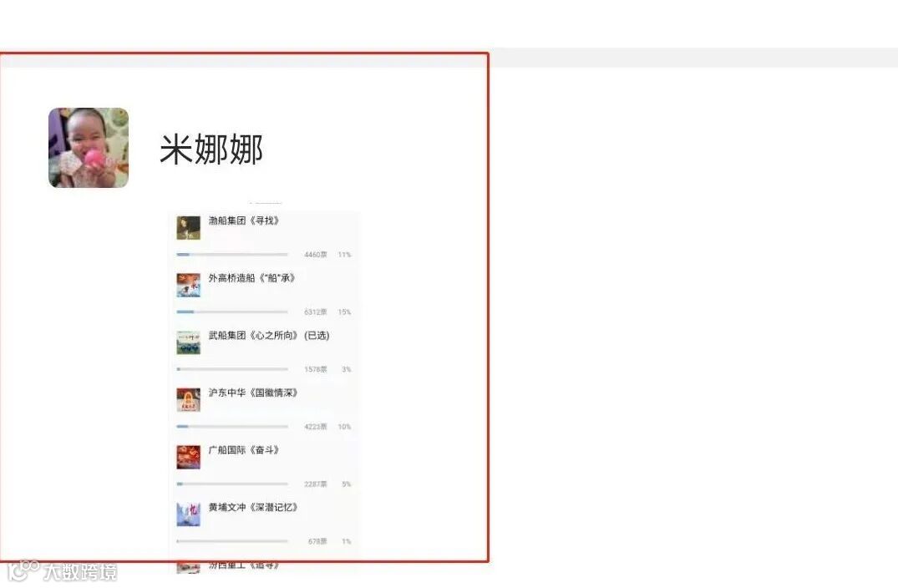898x588 pixels.
Task: Click the 2287票 vote count
Action: (316, 484)
